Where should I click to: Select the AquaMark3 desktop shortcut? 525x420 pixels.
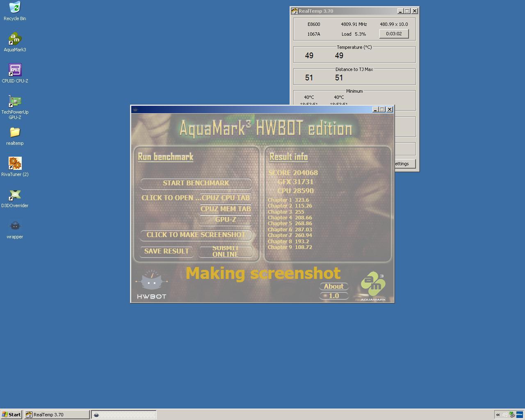[15, 42]
